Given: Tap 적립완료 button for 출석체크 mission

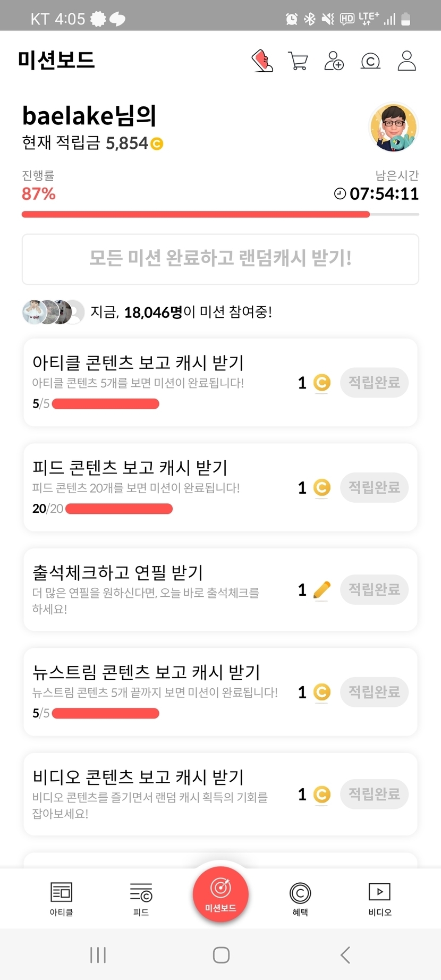Looking at the screenshot, I should click(374, 589).
